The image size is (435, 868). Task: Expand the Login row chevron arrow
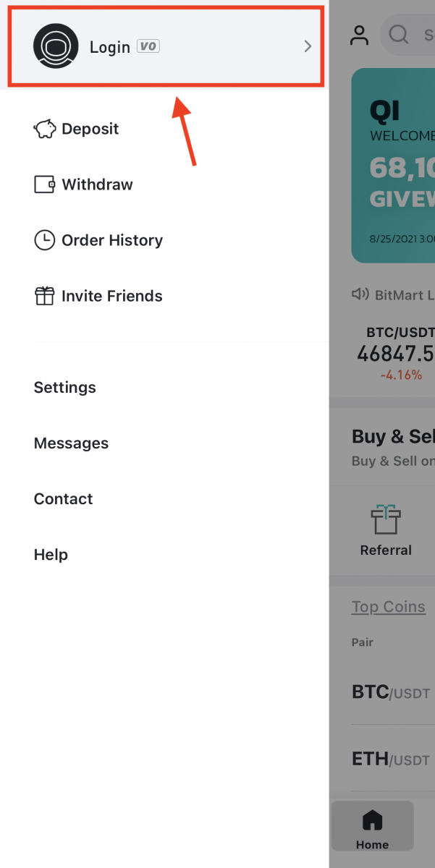[x=308, y=46]
